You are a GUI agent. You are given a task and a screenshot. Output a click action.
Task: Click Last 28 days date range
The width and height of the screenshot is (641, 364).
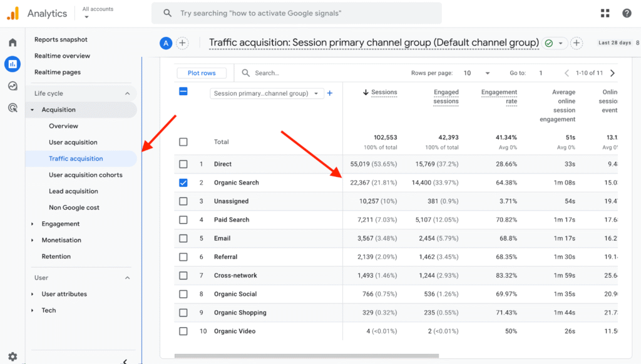point(615,43)
